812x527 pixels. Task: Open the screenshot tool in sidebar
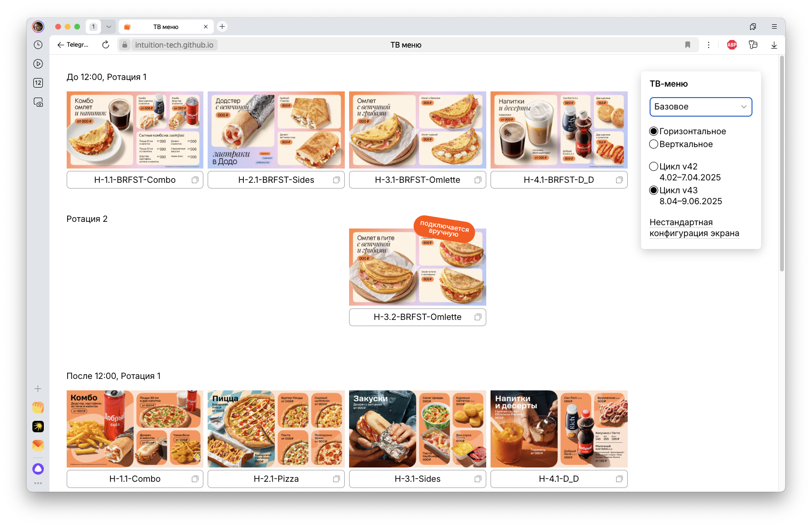pos(38,102)
